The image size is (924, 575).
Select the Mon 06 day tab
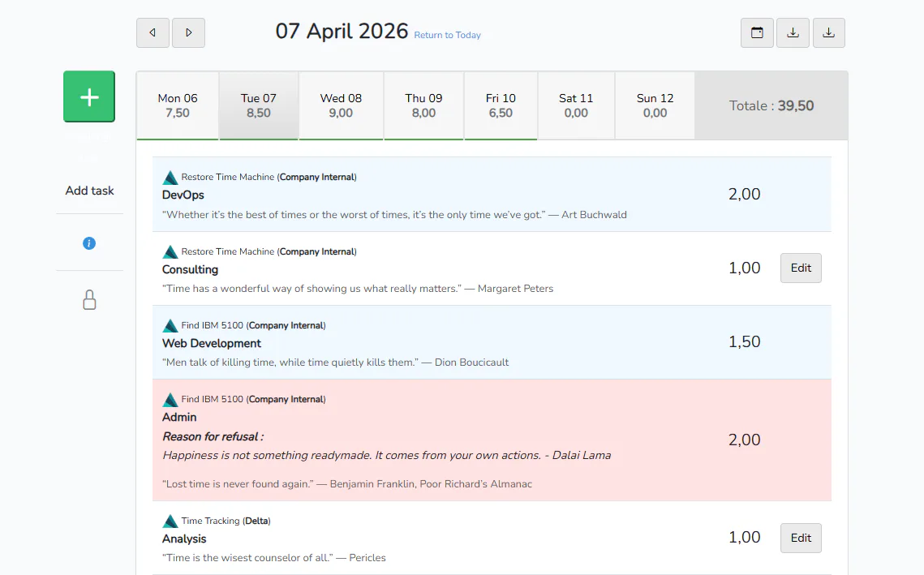pyautogui.click(x=178, y=105)
